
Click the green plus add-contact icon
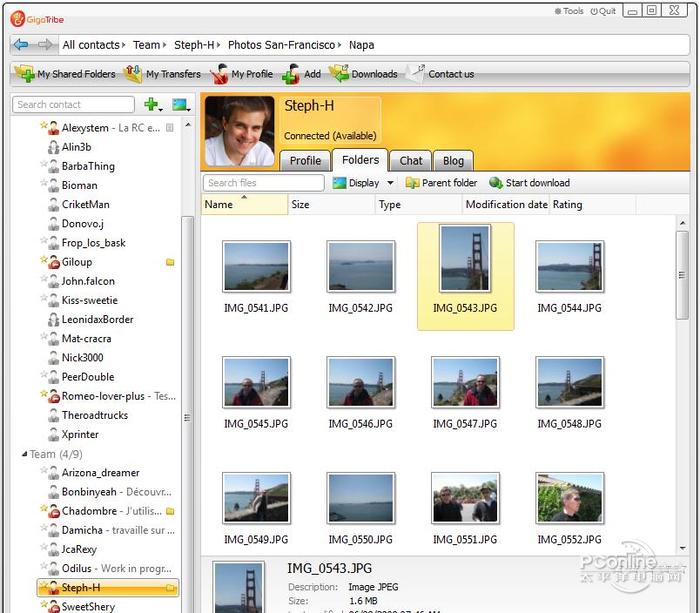point(152,104)
